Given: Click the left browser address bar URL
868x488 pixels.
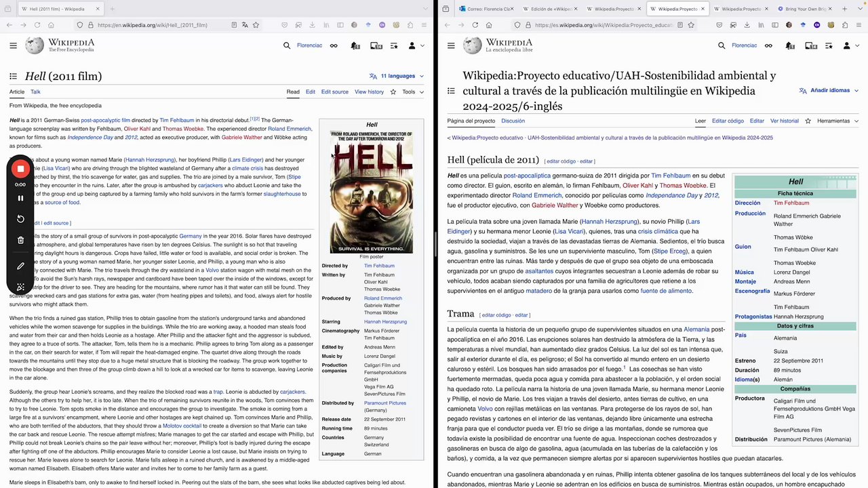Looking at the screenshot, I should tap(153, 25).
